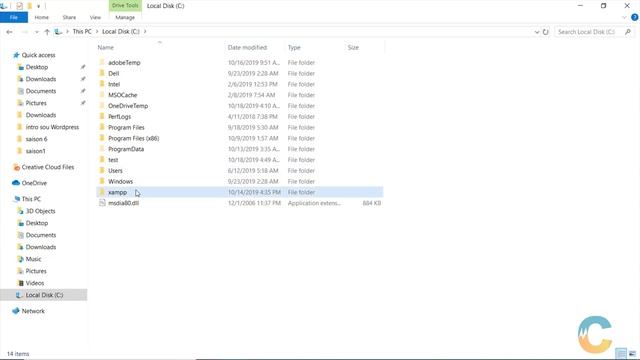Open the Customize Quick Access Toolbar dropdown
The width and height of the screenshot is (640, 360).
click(38, 6)
